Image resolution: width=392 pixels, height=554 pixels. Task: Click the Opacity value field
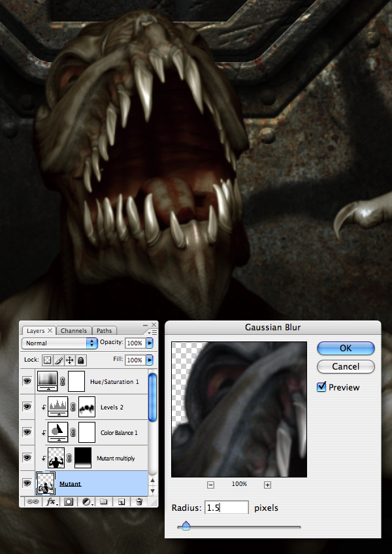(x=135, y=343)
